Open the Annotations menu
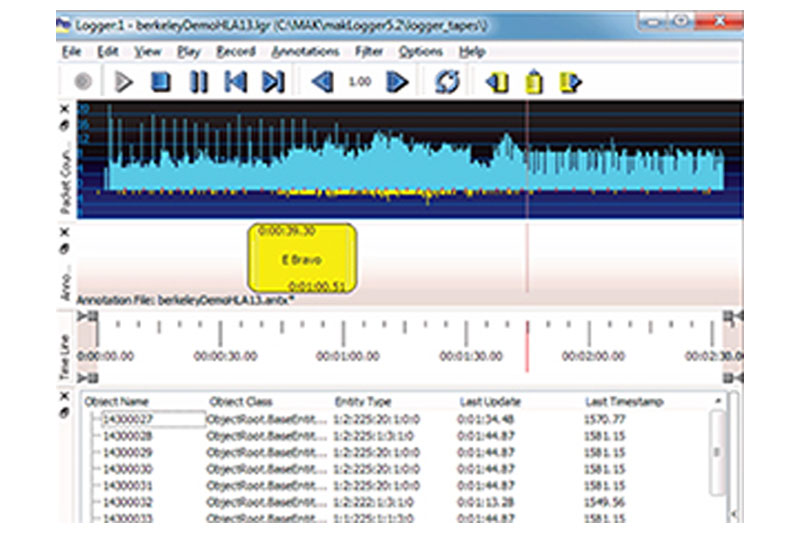Screen dimensions: 800x533 [305, 52]
